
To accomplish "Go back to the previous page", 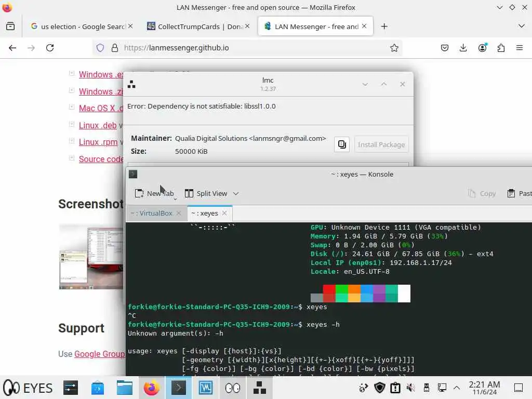I will pyautogui.click(x=12, y=48).
